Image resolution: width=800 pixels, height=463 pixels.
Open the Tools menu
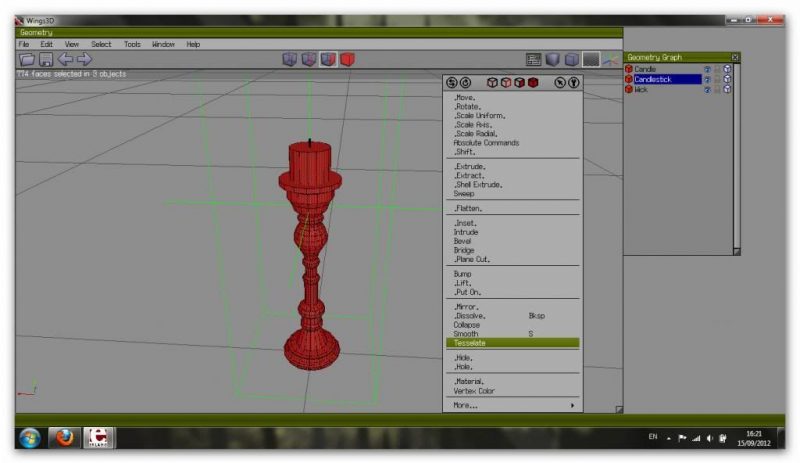132,44
